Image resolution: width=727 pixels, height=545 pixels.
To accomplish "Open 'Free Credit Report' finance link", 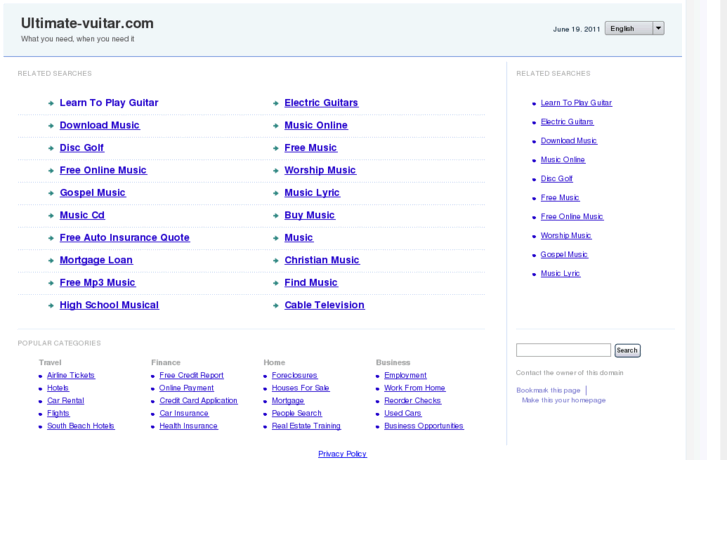I will point(191,375).
